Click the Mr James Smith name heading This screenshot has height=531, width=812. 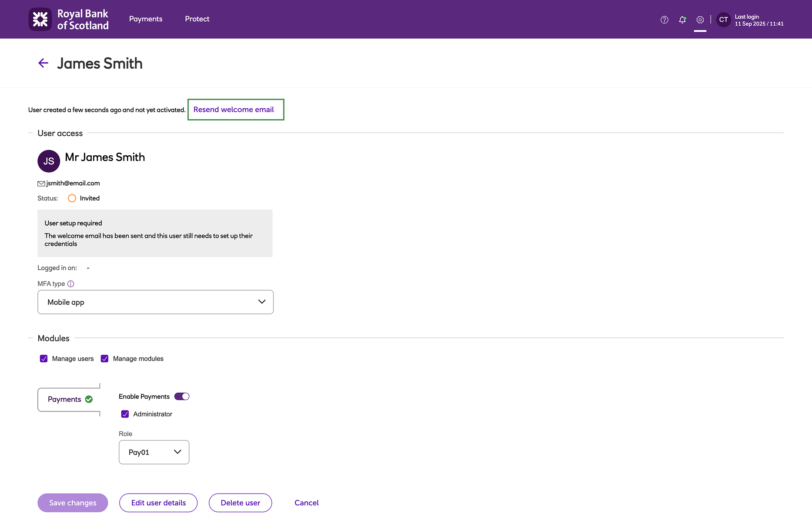point(105,157)
